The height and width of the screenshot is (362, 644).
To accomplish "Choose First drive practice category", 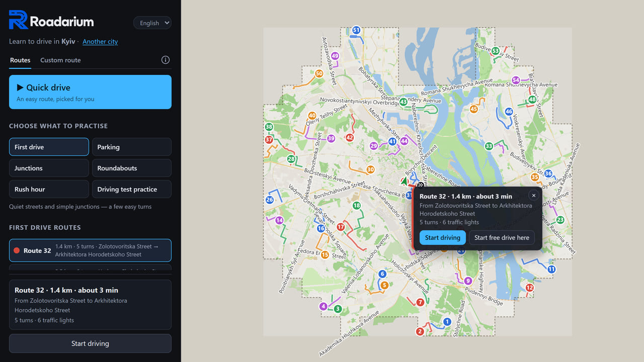I will (49, 147).
